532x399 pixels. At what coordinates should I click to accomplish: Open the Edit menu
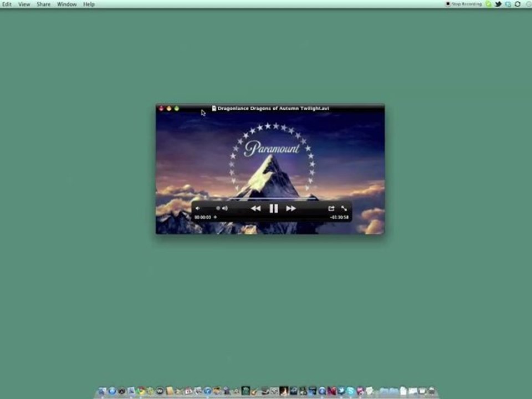[7, 4]
